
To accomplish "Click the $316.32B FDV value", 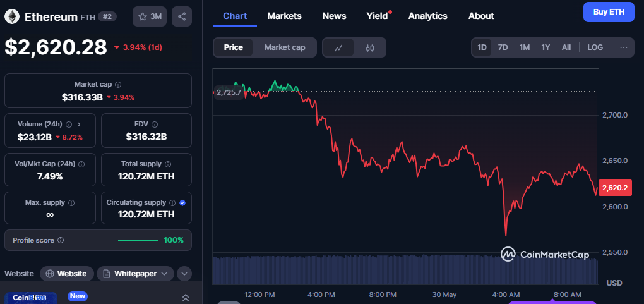I will pos(146,137).
